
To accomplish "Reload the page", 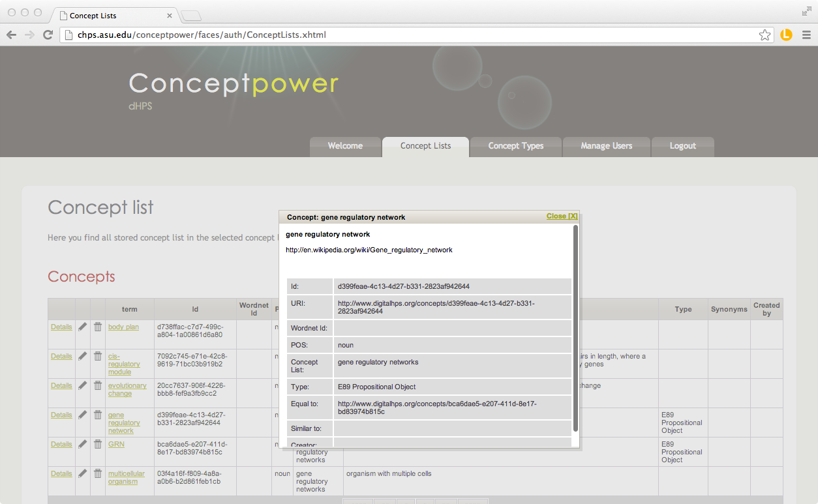I will (x=48, y=35).
